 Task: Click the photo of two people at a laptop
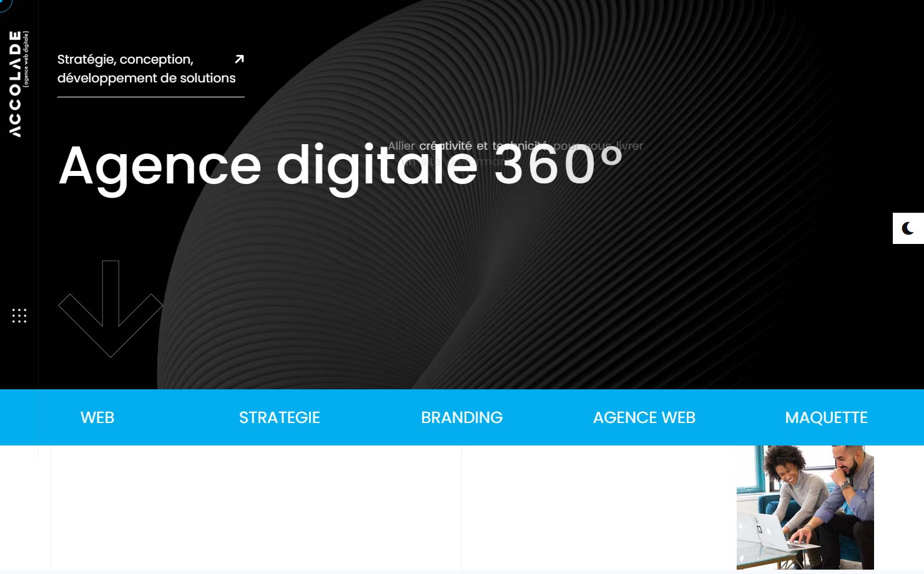click(x=805, y=507)
